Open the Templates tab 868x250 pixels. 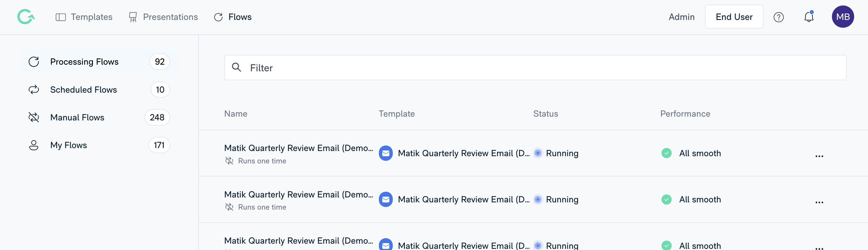84,17
